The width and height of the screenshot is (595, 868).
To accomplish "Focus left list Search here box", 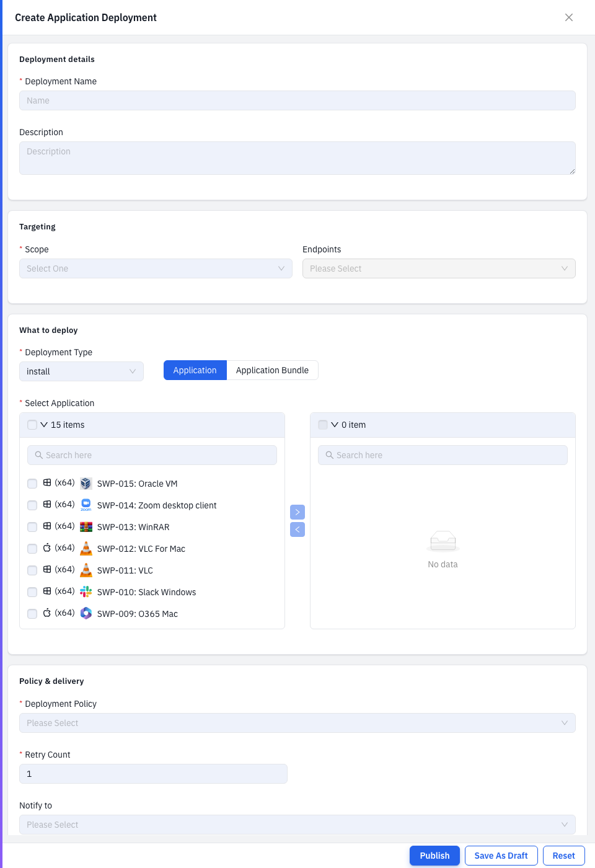I will [x=152, y=455].
